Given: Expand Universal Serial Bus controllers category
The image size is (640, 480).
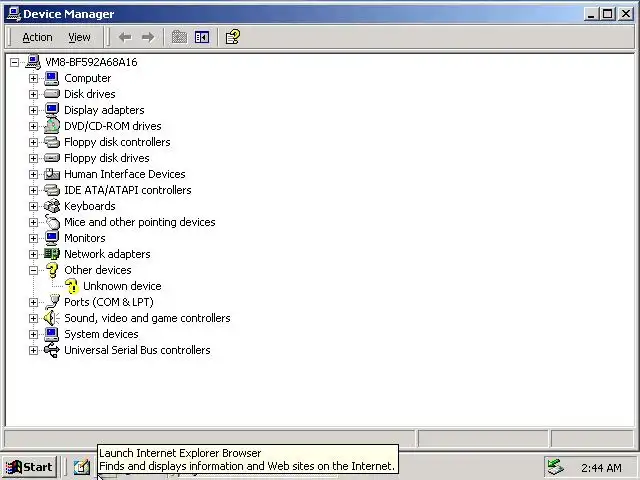Looking at the screenshot, I should (33, 350).
